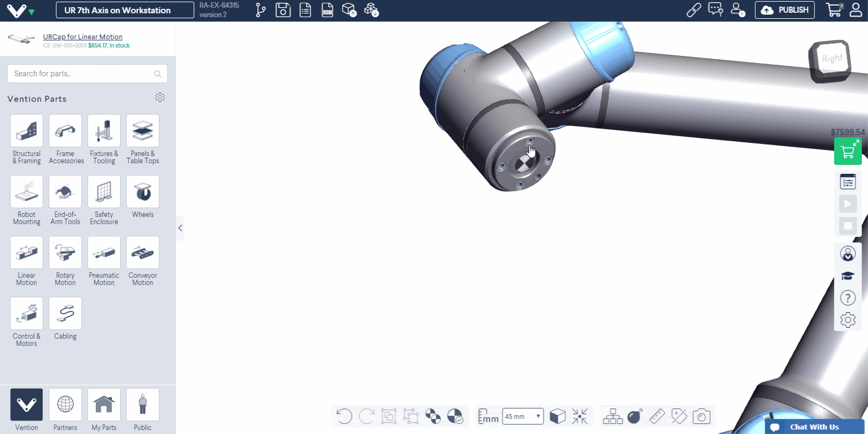The width and height of the screenshot is (868, 434).
Task: Open Vention Parts gear settings
Action: [x=160, y=97]
